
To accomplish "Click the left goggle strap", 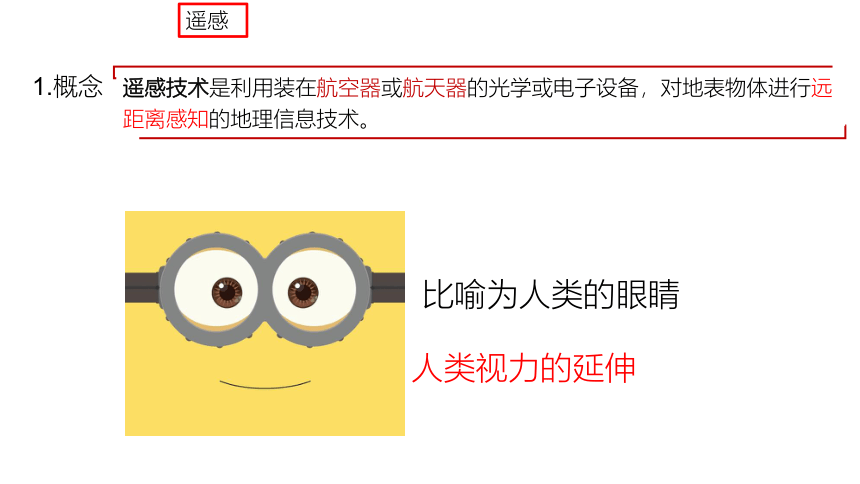I will (142, 288).
